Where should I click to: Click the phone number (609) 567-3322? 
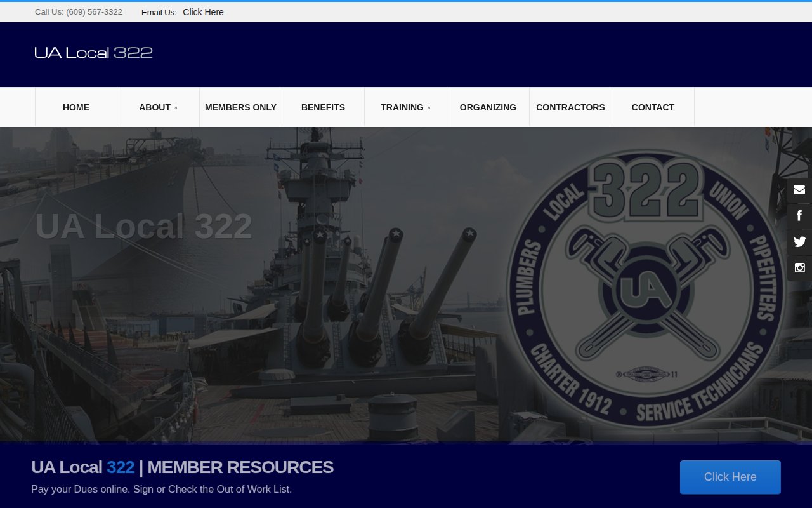(x=94, y=12)
